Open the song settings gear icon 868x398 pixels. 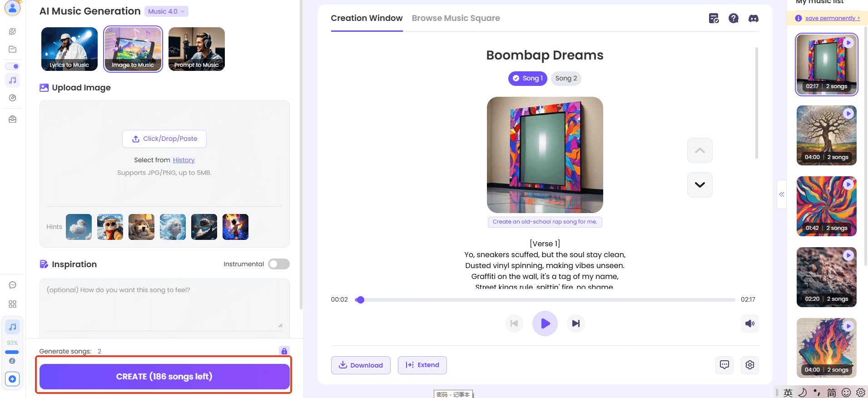[749, 365]
